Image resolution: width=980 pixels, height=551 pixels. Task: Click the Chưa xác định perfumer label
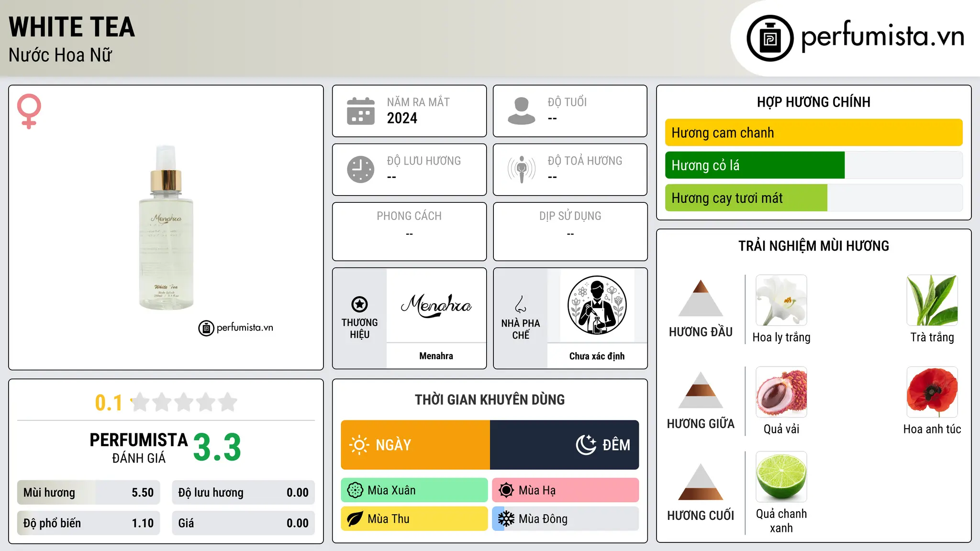pyautogui.click(x=597, y=356)
